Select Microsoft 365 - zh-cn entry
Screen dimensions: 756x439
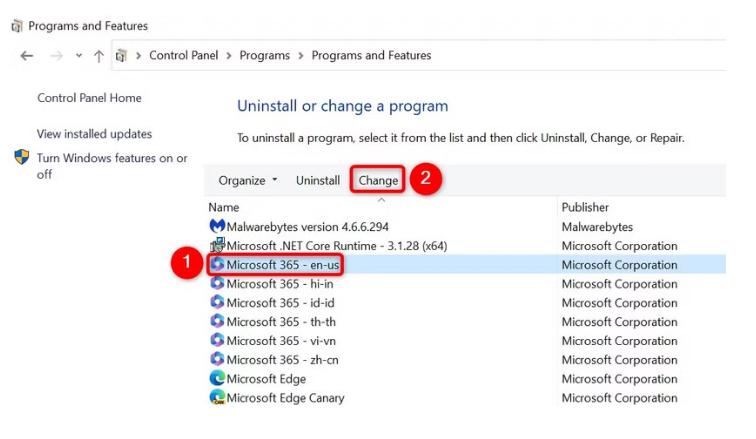(x=283, y=360)
